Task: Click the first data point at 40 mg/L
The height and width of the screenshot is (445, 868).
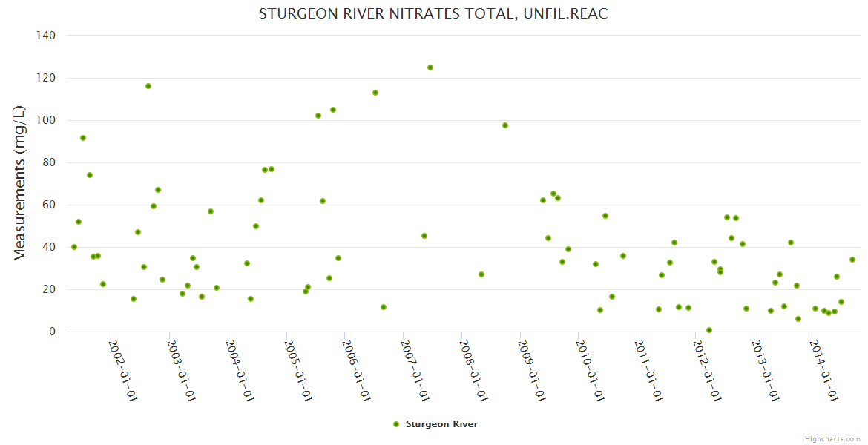Action: coord(74,247)
